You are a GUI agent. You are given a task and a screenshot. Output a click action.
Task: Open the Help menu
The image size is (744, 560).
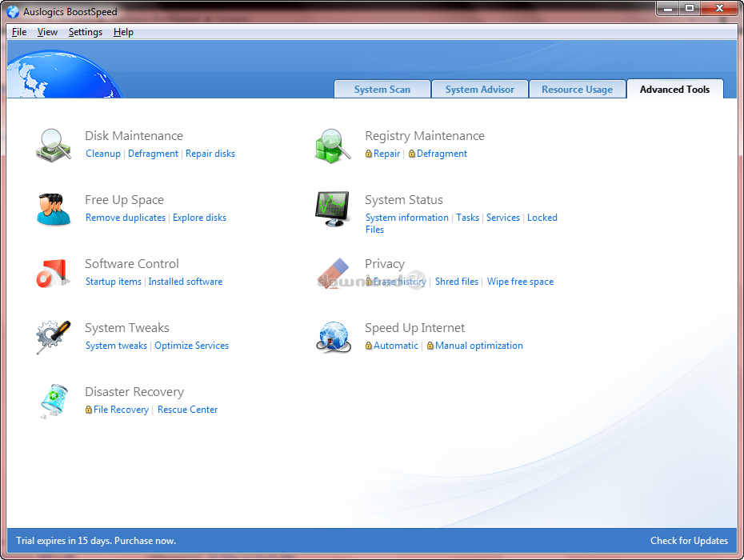coord(123,32)
